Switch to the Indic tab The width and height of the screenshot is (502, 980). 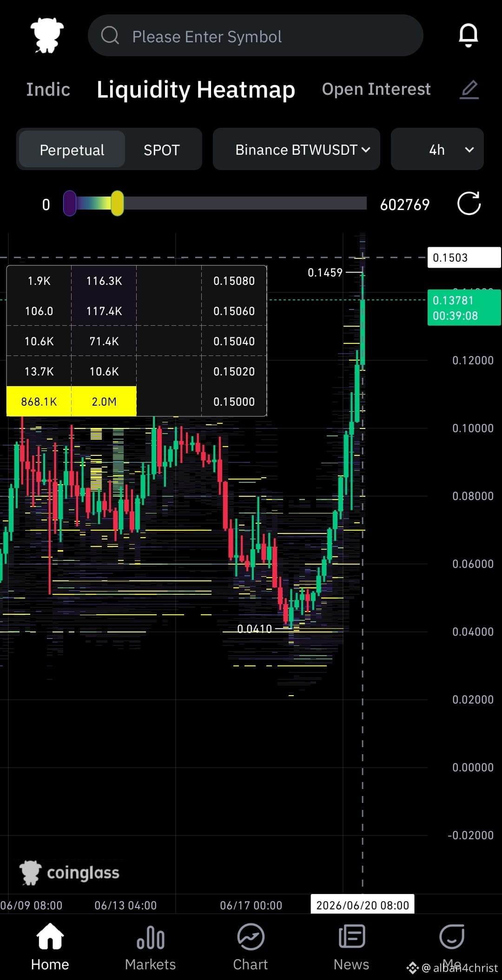tap(48, 90)
